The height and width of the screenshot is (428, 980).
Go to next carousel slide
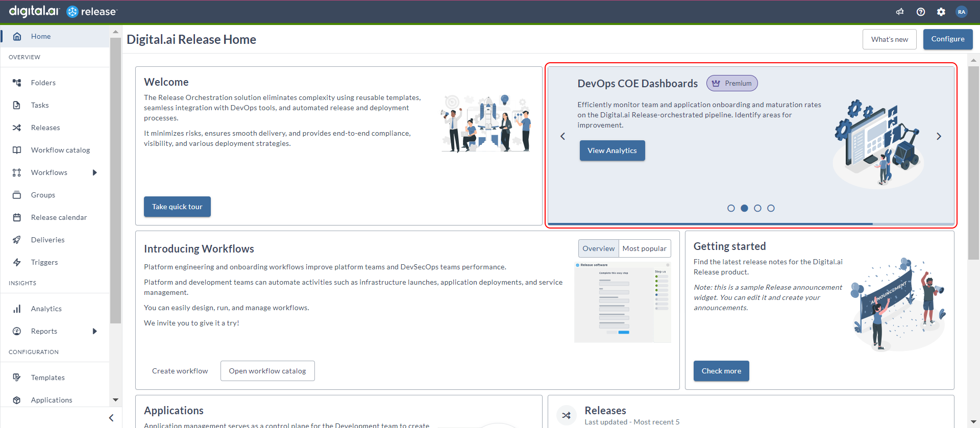coord(939,136)
